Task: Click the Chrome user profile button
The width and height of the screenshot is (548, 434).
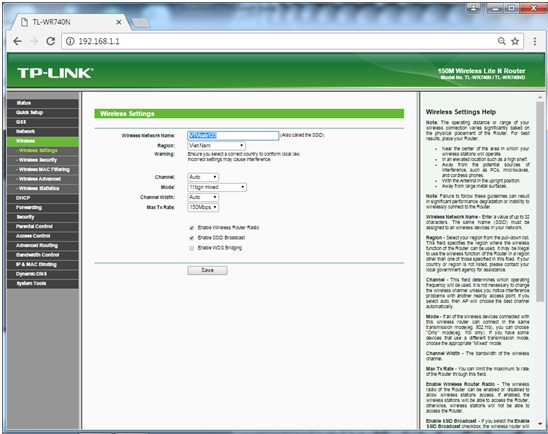Action: pyautogui.click(x=474, y=8)
